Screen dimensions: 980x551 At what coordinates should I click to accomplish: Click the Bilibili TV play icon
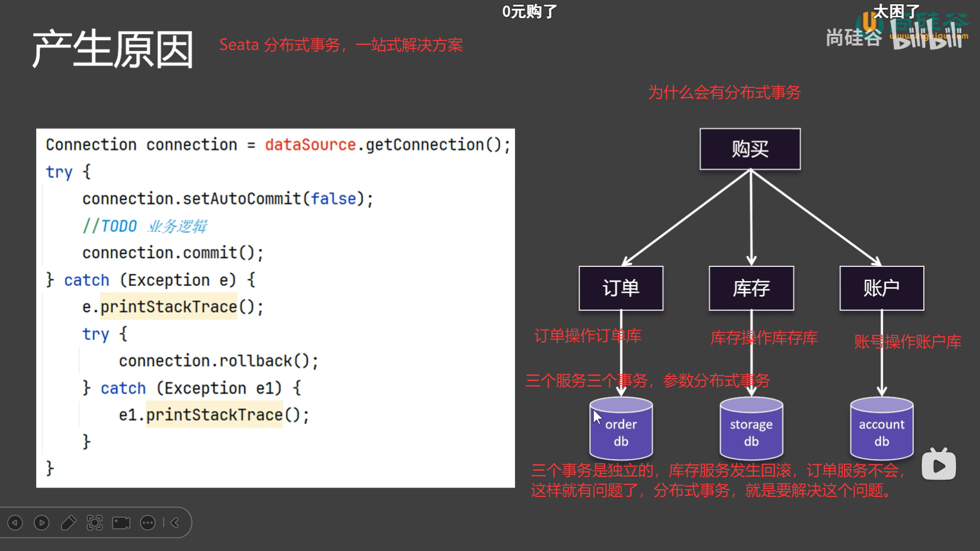point(939,465)
